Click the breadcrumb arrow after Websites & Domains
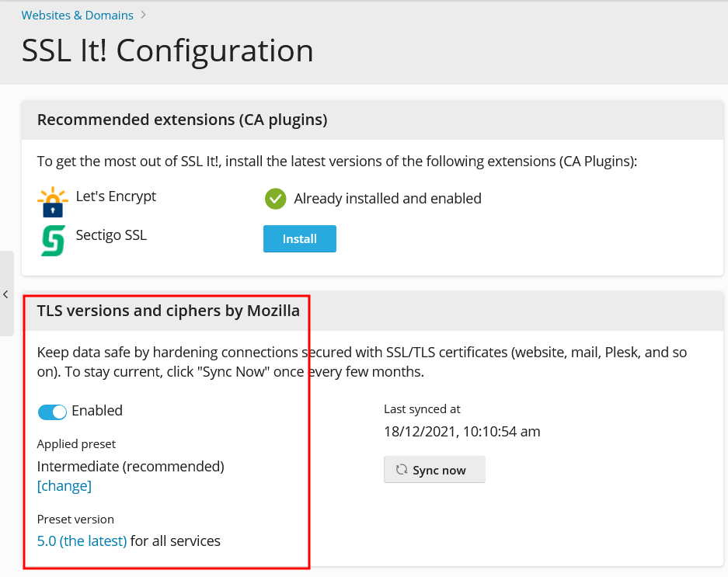 (144, 15)
